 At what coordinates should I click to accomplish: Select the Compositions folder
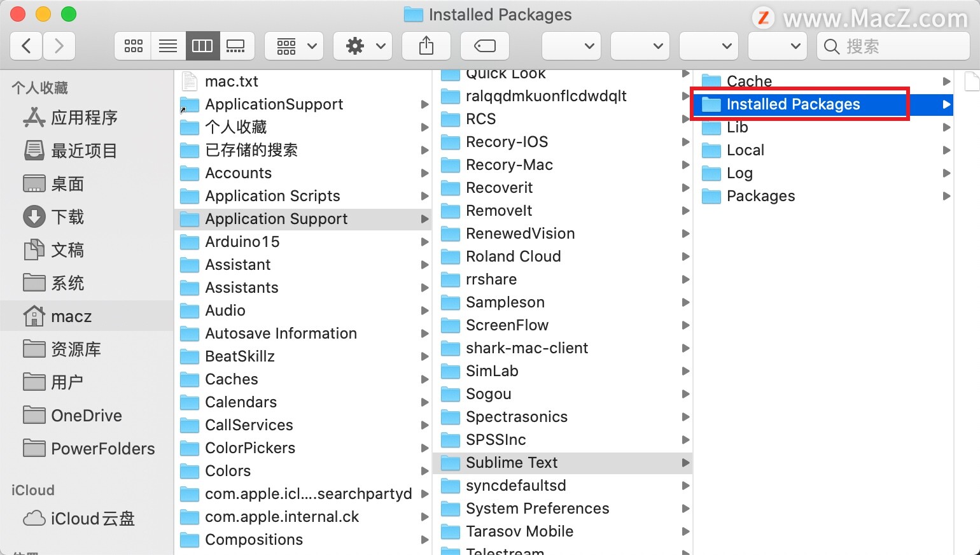click(303, 540)
